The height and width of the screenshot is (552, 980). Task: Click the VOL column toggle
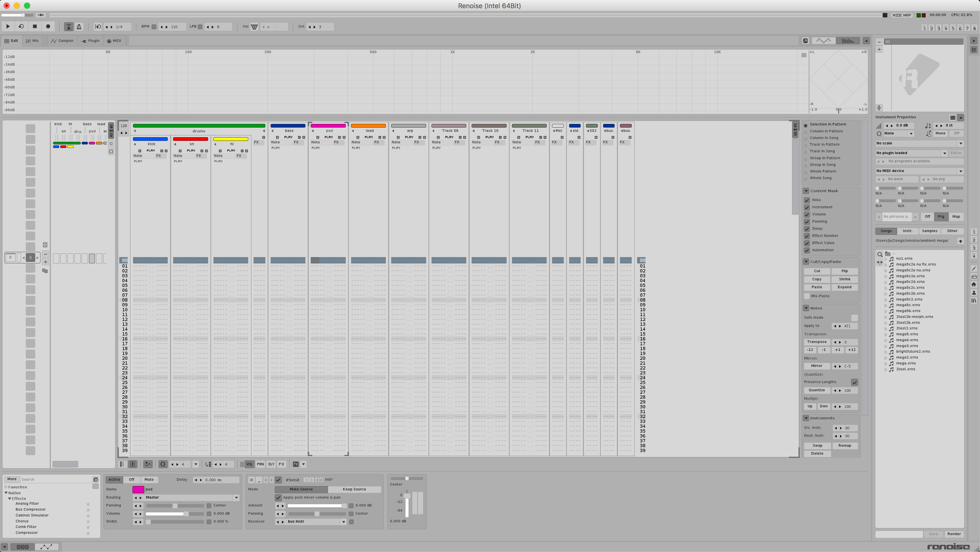(x=249, y=464)
